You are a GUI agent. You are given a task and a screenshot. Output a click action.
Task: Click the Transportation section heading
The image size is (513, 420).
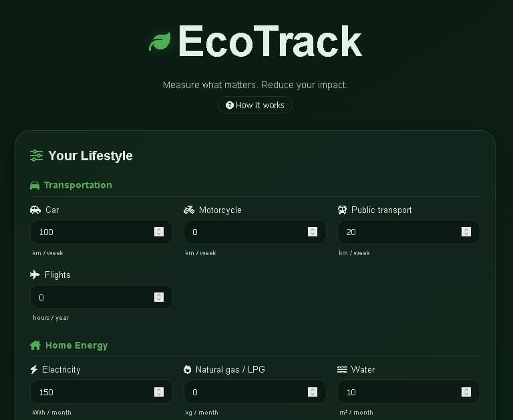[78, 185]
